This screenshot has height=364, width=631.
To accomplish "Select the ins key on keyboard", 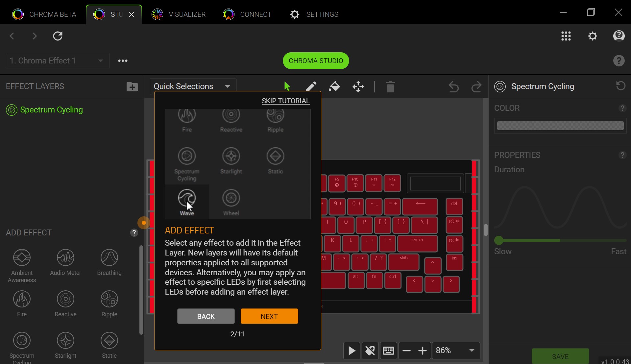I will pyautogui.click(x=454, y=262).
